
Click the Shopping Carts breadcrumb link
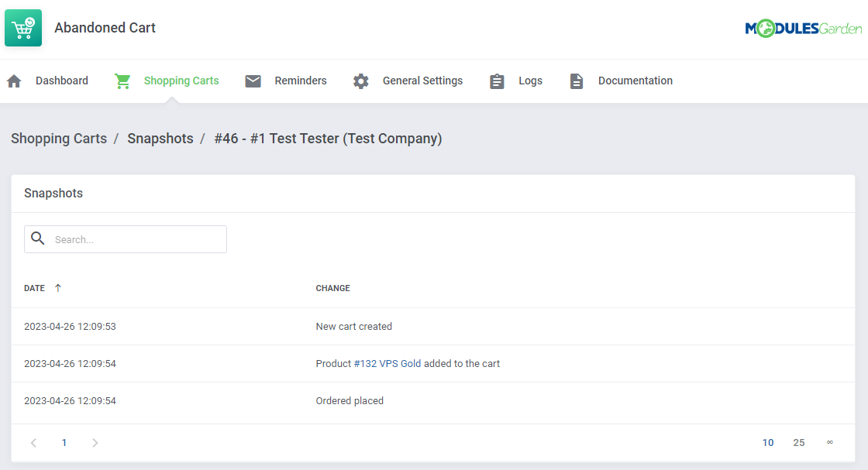pos(59,139)
